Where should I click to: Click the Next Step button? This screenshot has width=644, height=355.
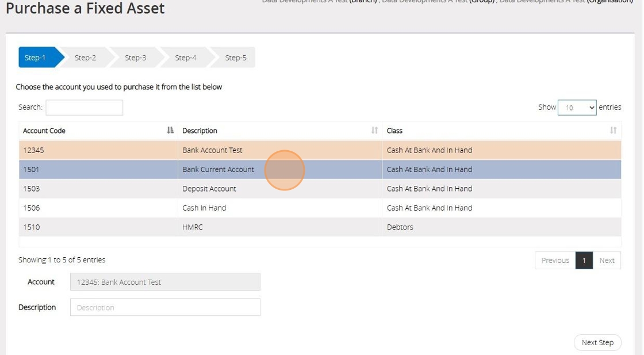tap(597, 342)
